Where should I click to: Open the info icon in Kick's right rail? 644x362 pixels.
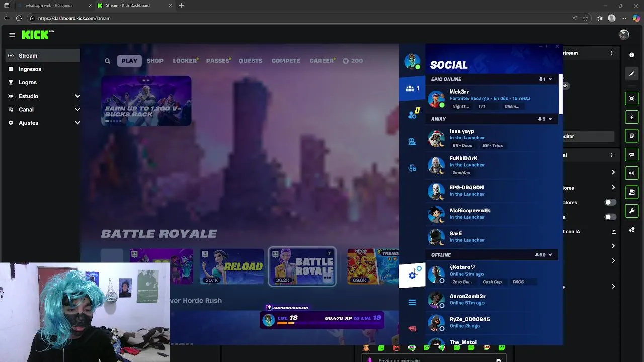click(632, 55)
